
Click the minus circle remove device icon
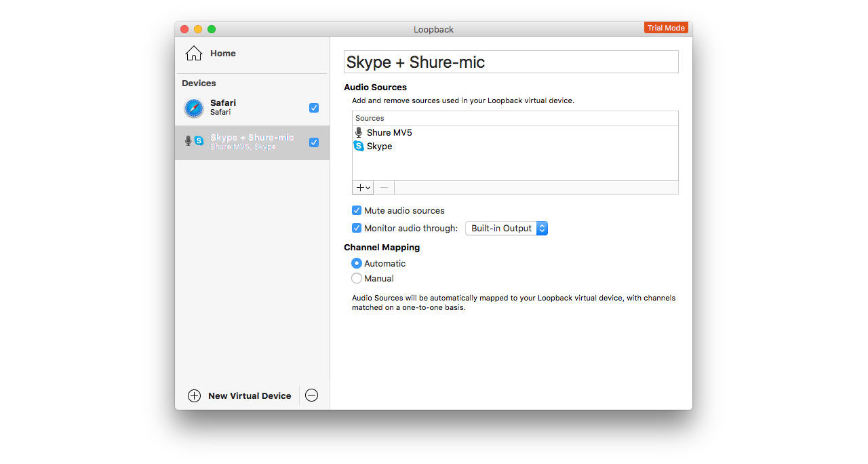(311, 395)
